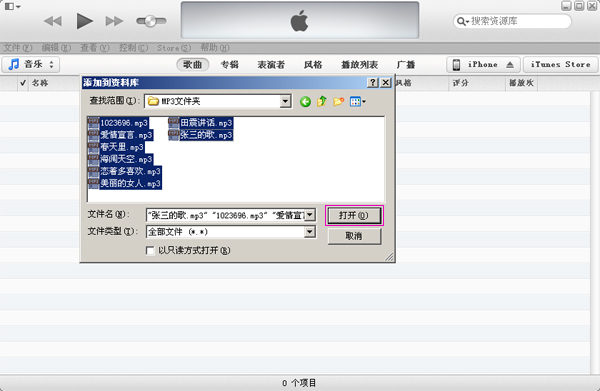Expand the 查找范围 folder dropdown
600x391 pixels.
tap(285, 101)
